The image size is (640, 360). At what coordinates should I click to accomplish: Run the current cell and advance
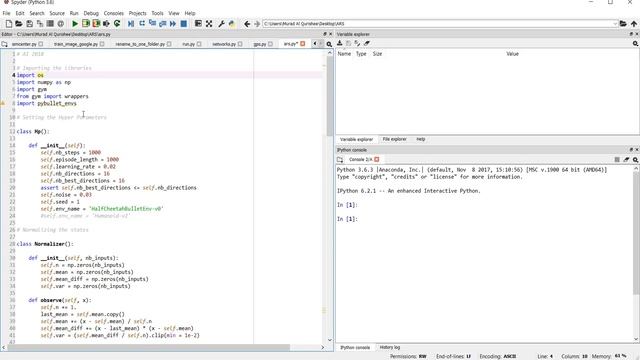pos(96,24)
